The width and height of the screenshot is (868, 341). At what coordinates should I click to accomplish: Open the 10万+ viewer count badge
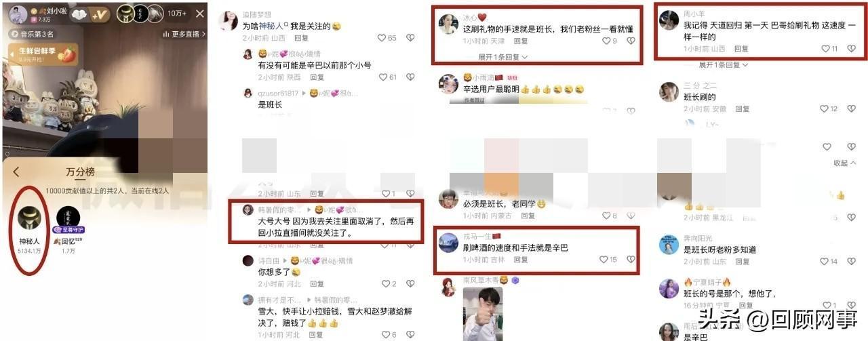(x=177, y=14)
